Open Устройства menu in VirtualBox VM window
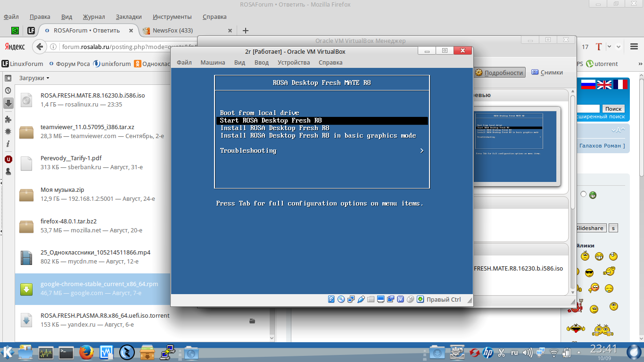644x362 pixels. pos(294,63)
